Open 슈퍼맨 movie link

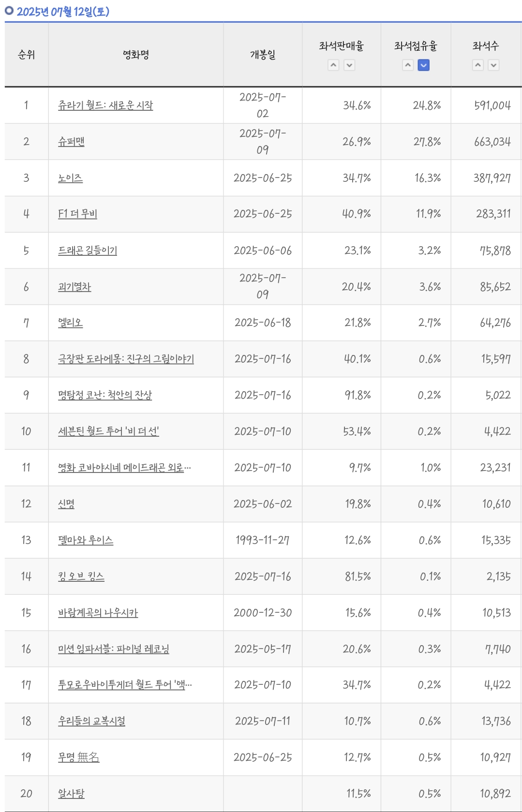pyautogui.click(x=71, y=141)
